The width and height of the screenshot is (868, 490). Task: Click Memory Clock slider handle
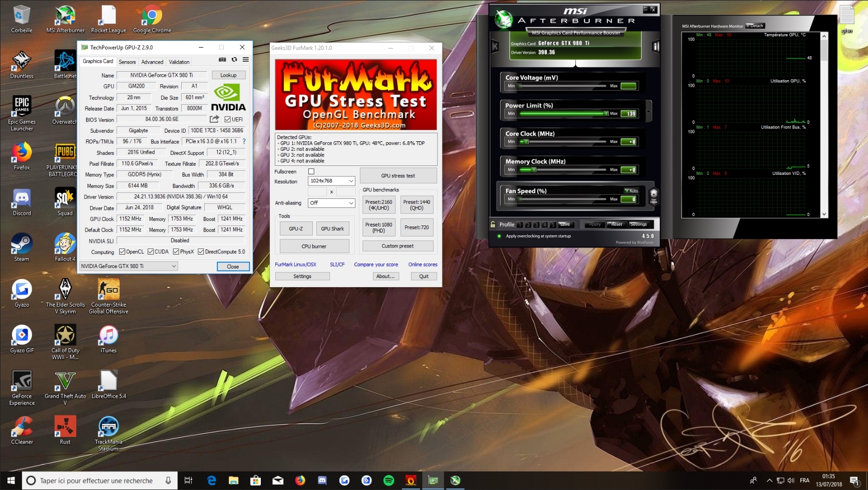(x=534, y=170)
